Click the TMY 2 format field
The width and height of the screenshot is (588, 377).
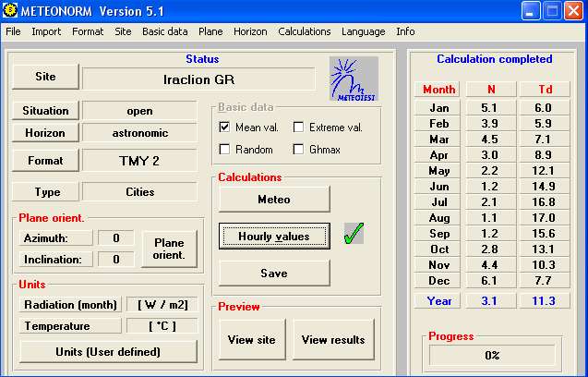139,161
